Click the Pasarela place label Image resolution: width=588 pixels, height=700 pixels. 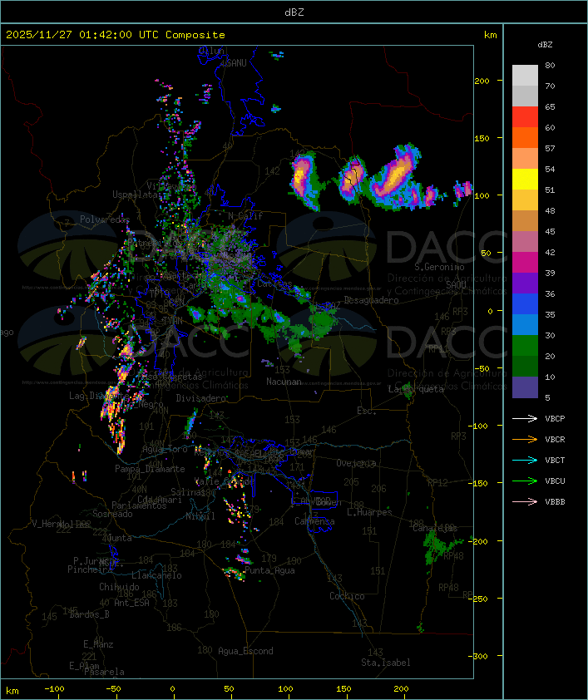[104, 672]
